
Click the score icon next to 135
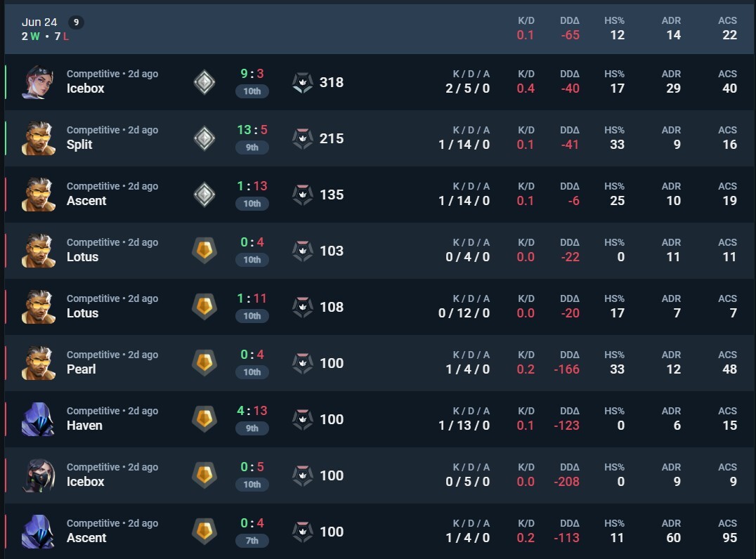[x=303, y=195]
